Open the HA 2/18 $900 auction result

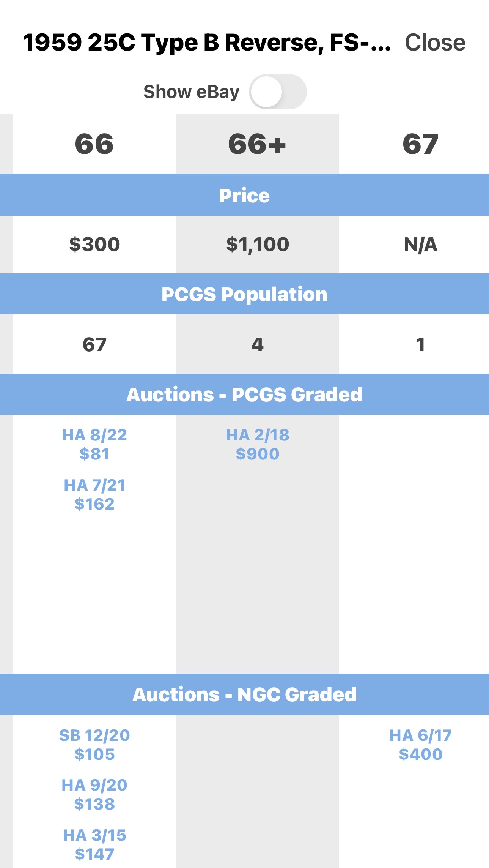(258, 444)
